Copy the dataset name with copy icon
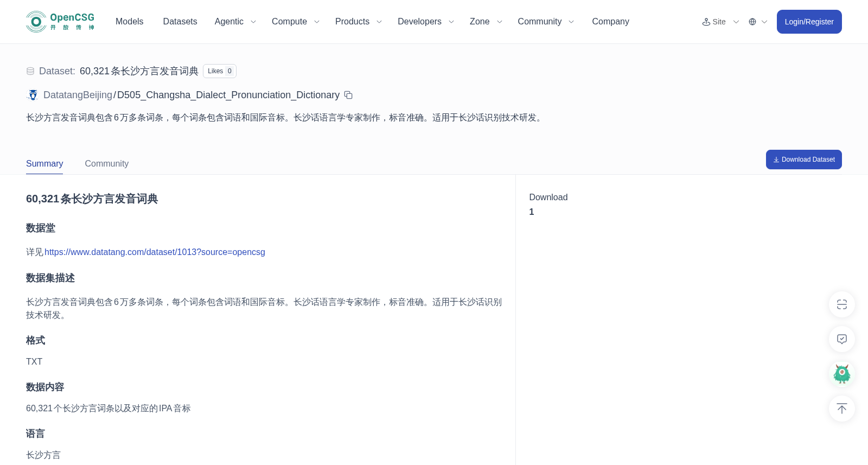The width and height of the screenshot is (868, 465). pos(348,95)
